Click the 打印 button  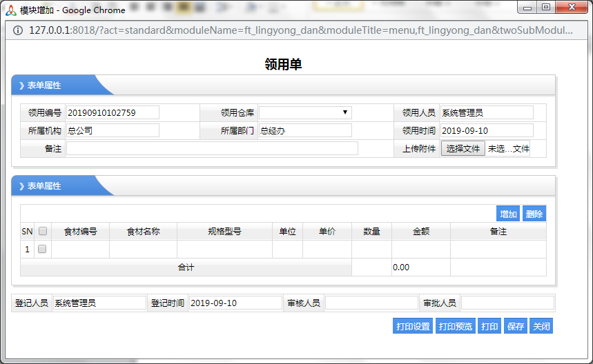pos(489,326)
